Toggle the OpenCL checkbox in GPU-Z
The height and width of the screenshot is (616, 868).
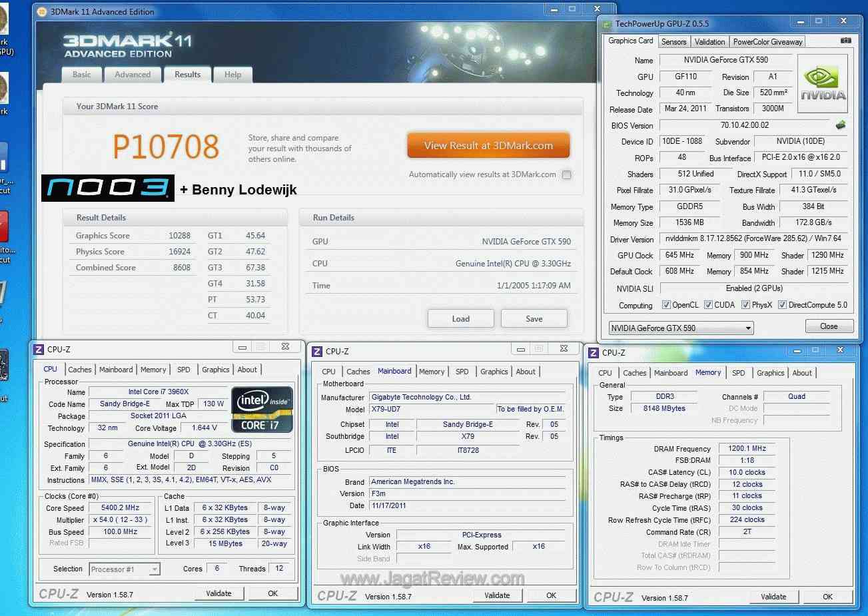pos(666,305)
